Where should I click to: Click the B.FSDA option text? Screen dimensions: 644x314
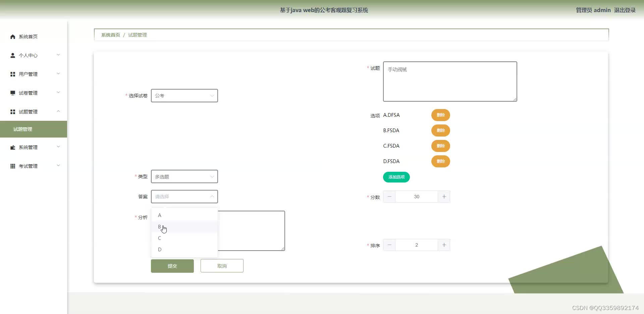[x=391, y=130]
